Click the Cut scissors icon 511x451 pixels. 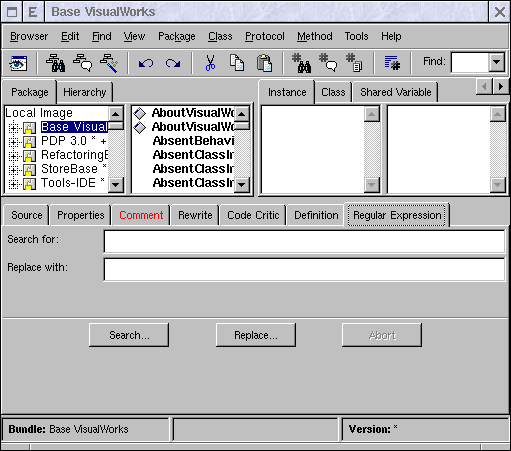(210, 63)
